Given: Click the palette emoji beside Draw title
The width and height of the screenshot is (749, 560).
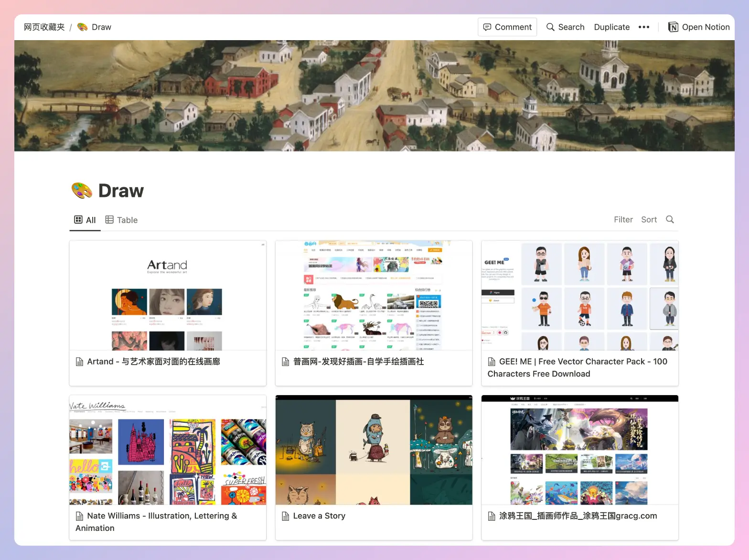Looking at the screenshot, I should 82,191.
